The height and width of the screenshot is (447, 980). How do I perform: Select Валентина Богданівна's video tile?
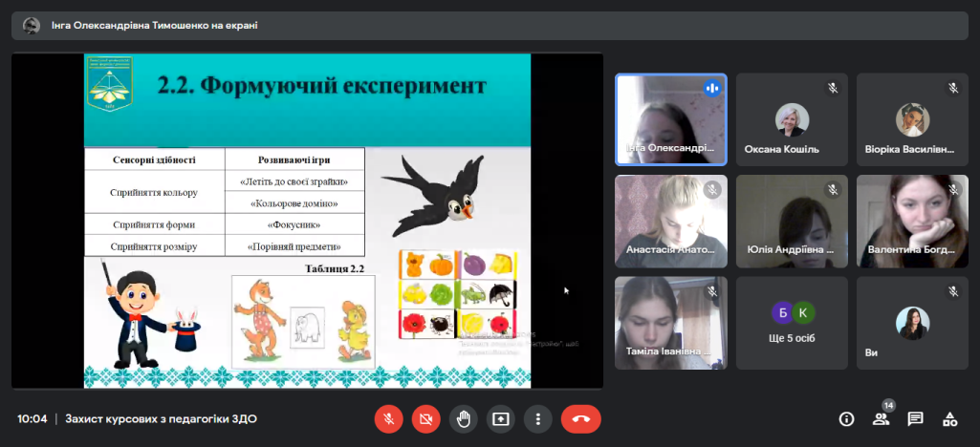pos(912,221)
